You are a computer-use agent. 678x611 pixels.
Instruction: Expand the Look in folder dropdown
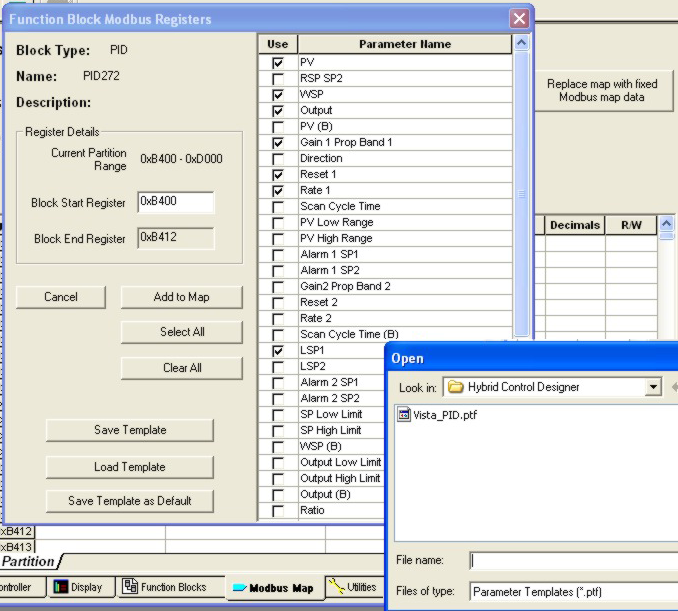click(654, 387)
